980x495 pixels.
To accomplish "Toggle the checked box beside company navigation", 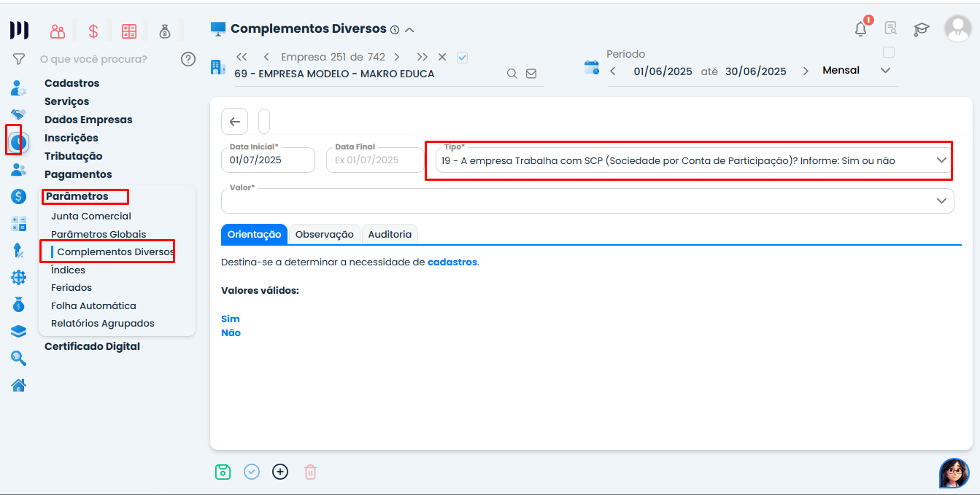I will point(462,57).
